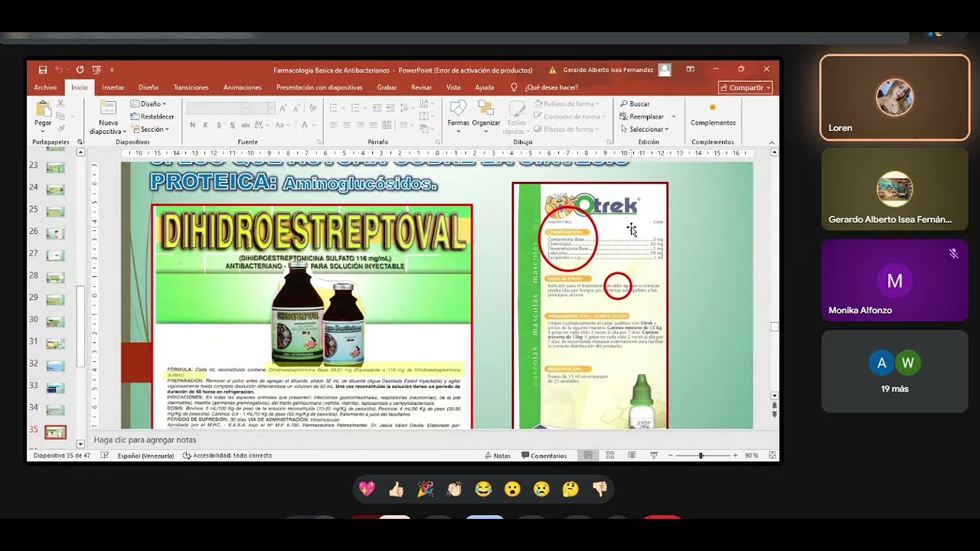Open Presentación con diapositivas tab
Screen dimensions: 980x551
[x=319, y=87]
